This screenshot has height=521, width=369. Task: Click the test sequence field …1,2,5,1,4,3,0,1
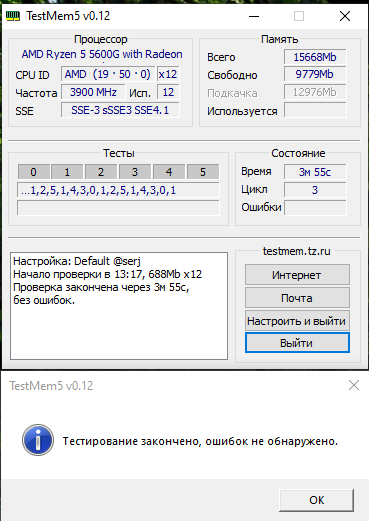coord(118,190)
